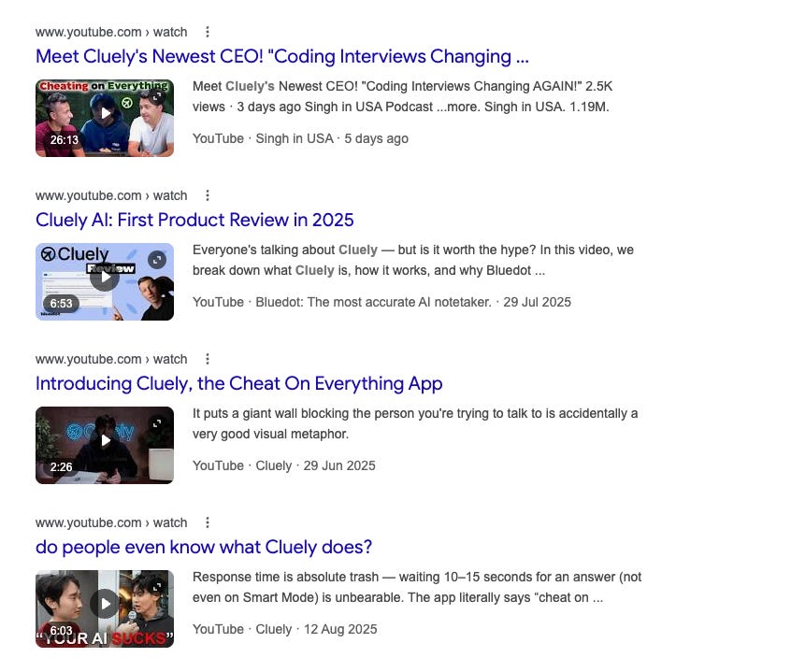Viewport: 791px width, 672px height.
Task: Expand preview icon on Cluely Review thumbnail
Action: pyautogui.click(x=157, y=260)
